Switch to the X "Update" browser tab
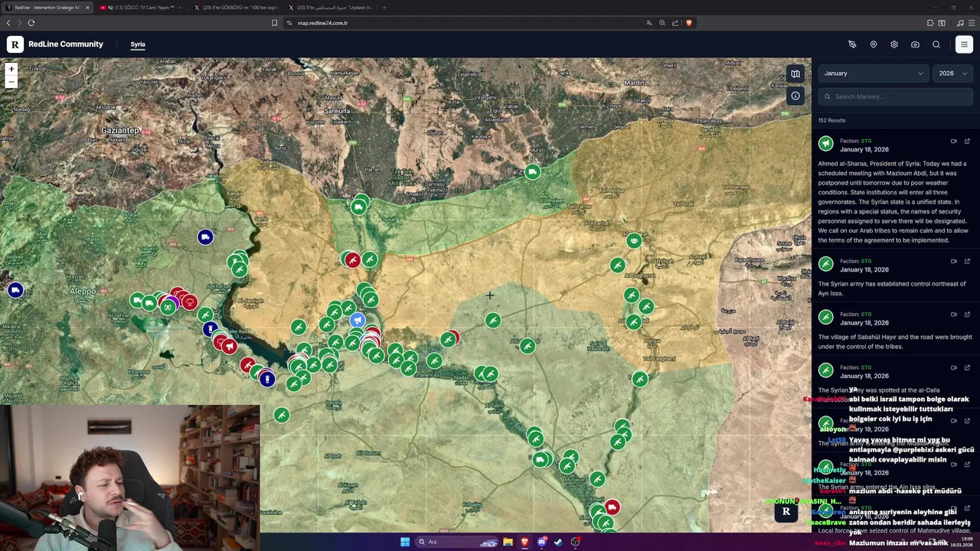The image size is (980, 551). [329, 8]
